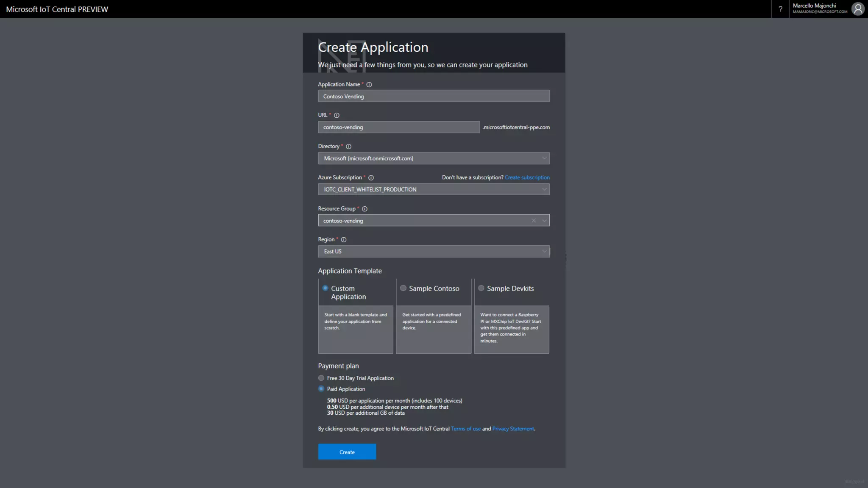The height and width of the screenshot is (488, 868).
Task: Click info icon beside Region label
Action: point(344,240)
